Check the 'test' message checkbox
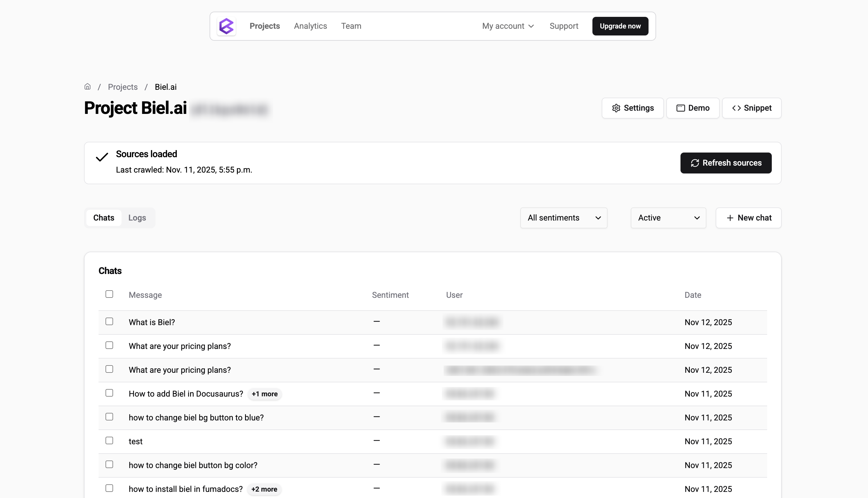 point(109,440)
